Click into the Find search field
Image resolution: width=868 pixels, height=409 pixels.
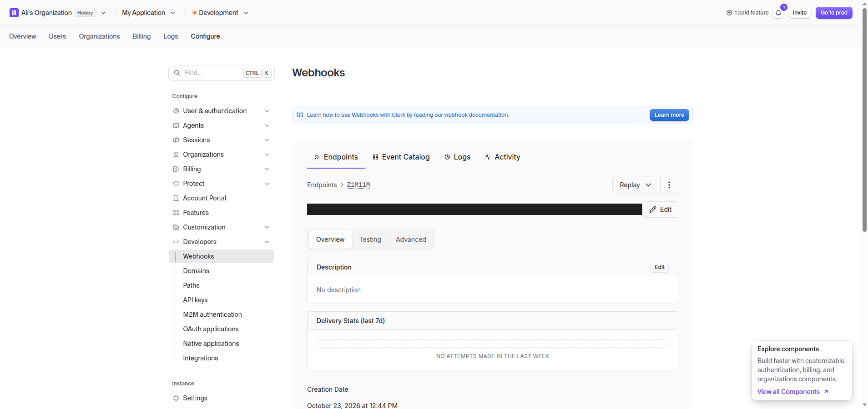222,73
